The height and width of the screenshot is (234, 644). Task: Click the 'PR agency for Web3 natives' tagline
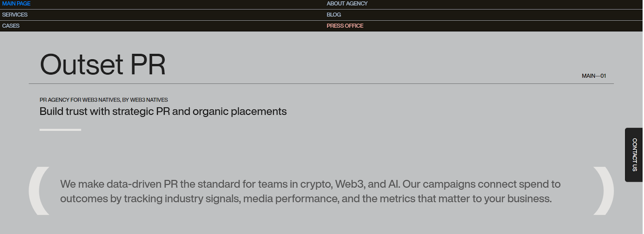[103, 100]
